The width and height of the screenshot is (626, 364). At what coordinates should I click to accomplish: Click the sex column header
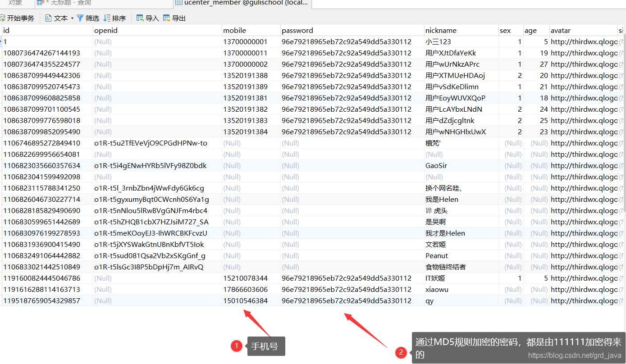(x=511, y=31)
